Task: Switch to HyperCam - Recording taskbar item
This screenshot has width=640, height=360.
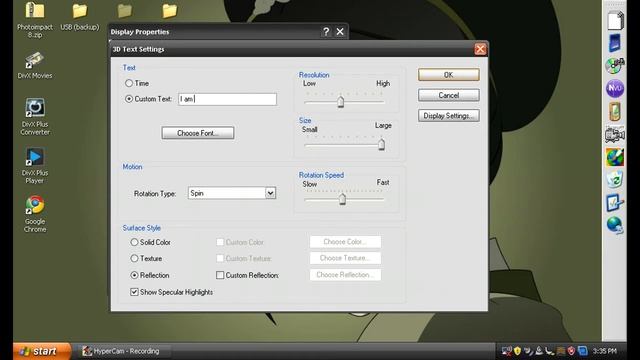Action: [124, 351]
